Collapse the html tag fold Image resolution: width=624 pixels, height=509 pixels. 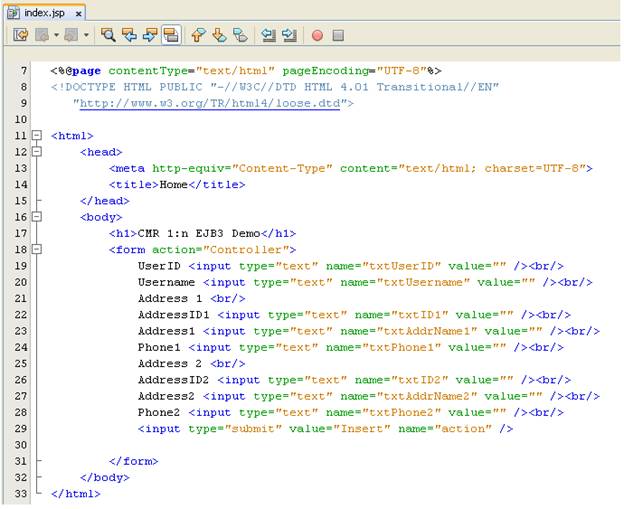37,135
